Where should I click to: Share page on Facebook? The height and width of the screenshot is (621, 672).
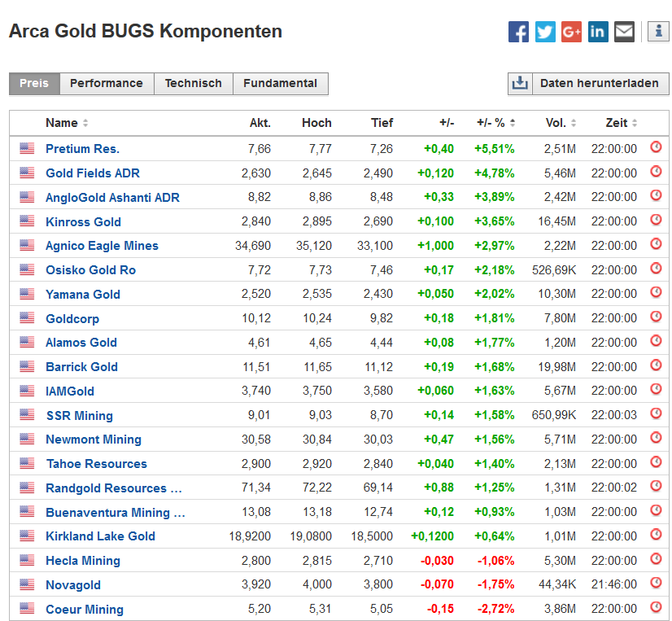tap(518, 32)
